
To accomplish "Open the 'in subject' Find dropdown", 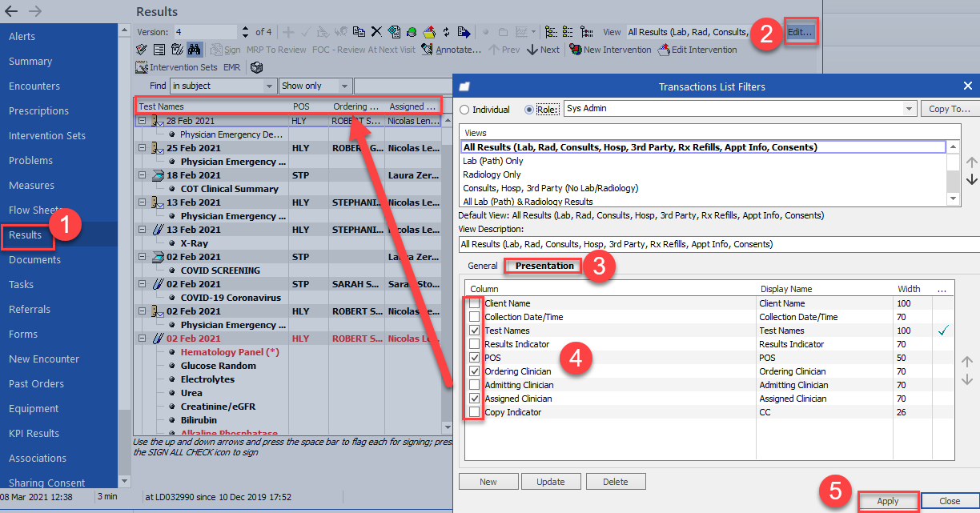I will point(270,86).
